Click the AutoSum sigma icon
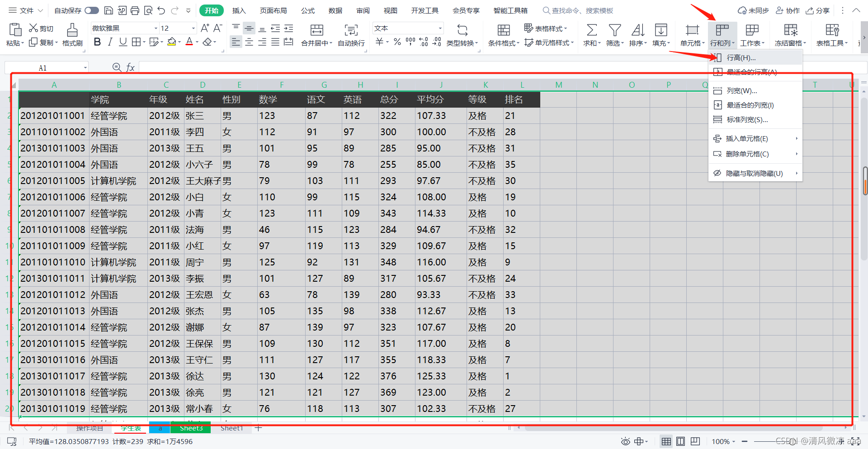The height and width of the screenshot is (449, 868). click(591, 30)
